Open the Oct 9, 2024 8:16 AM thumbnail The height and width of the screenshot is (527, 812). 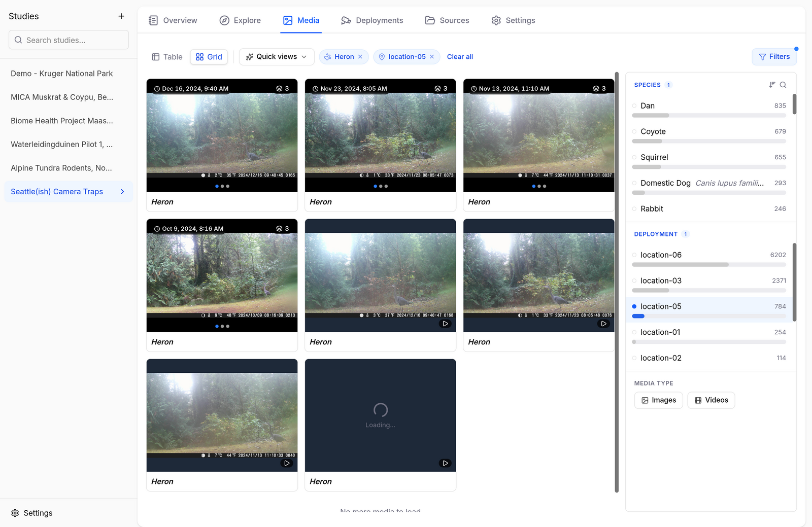point(222,275)
